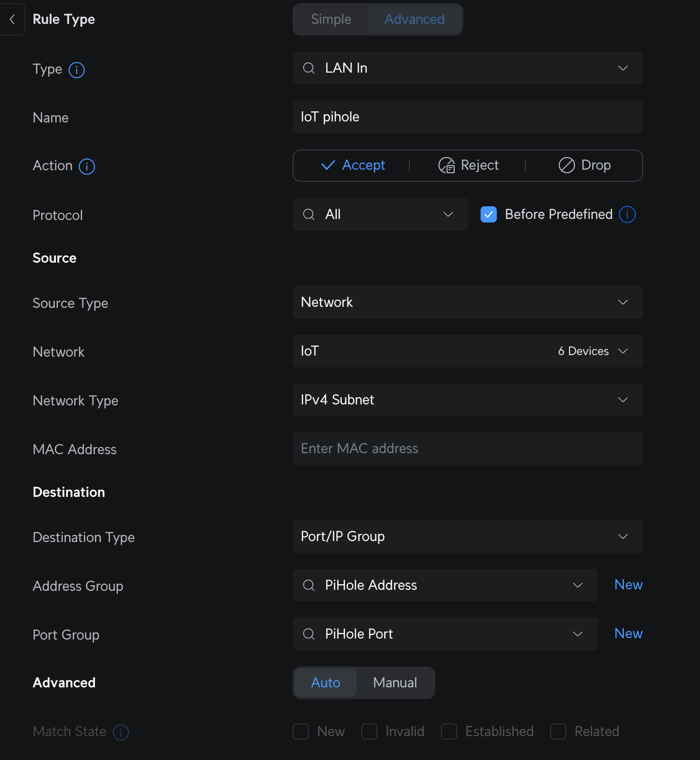Expand the Source Type dropdown
700x760 pixels.
pos(467,302)
